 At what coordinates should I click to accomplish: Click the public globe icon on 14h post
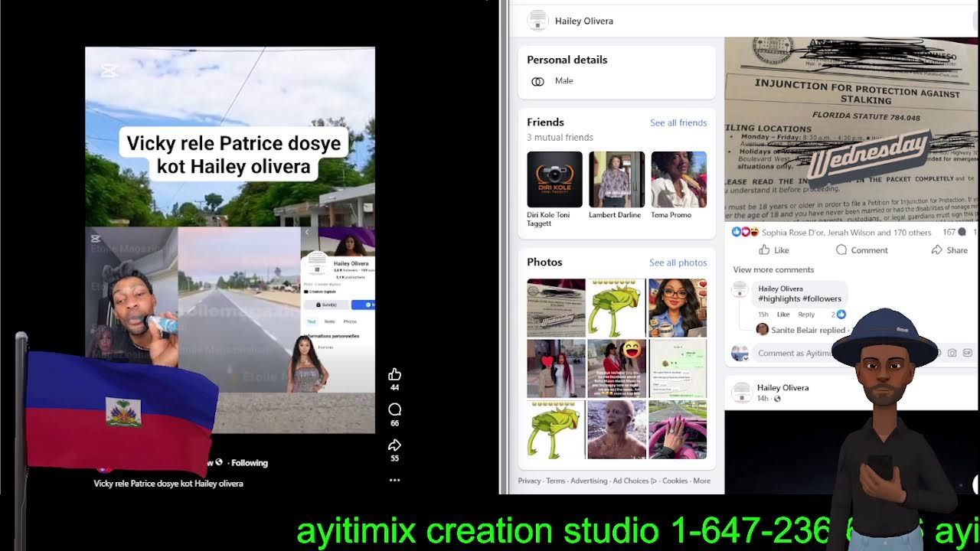(x=777, y=399)
